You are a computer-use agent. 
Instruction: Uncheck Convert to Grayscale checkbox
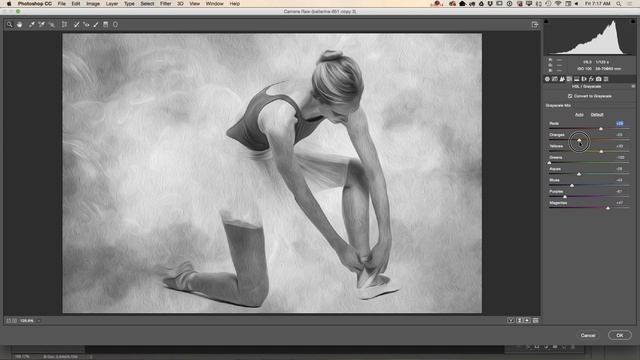click(x=570, y=96)
